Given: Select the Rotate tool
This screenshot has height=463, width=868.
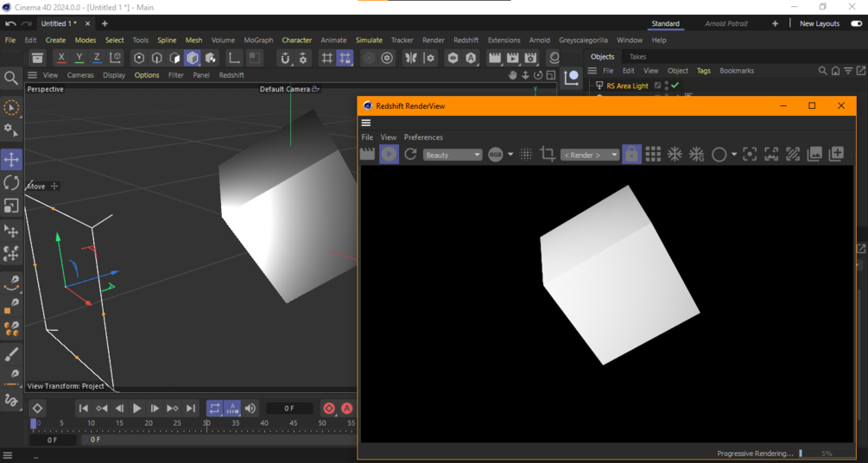Looking at the screenshot, I should point(11,182).
